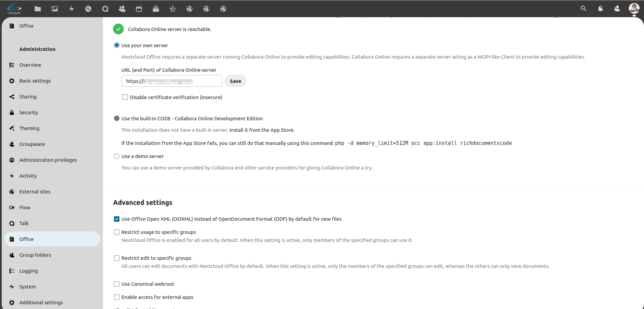Toggle Disable certificate verification checkbox

[125, 97]
